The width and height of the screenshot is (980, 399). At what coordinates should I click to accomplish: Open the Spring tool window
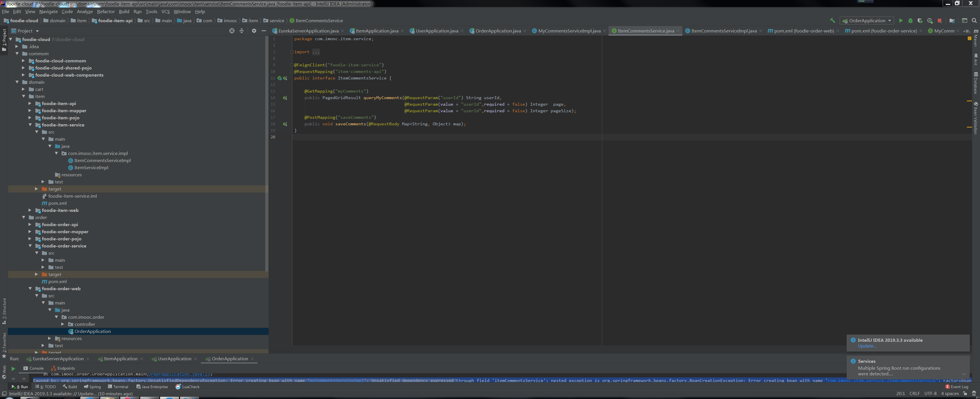92,387
